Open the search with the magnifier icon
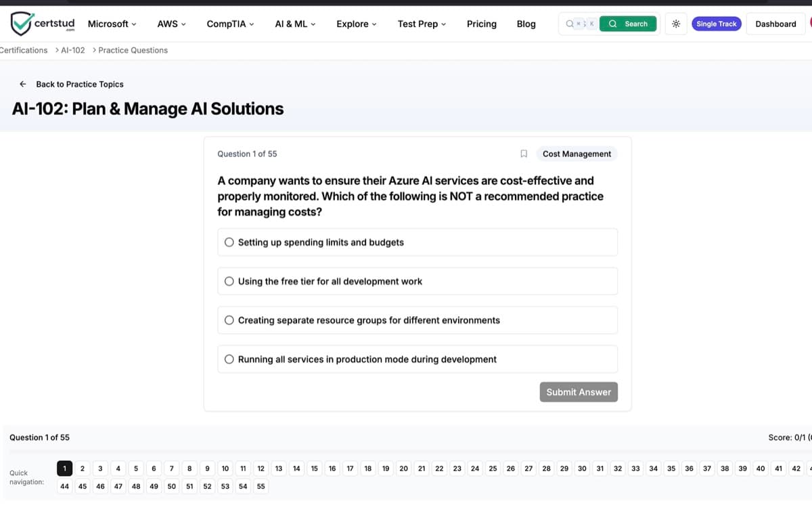 pos(627,23)
